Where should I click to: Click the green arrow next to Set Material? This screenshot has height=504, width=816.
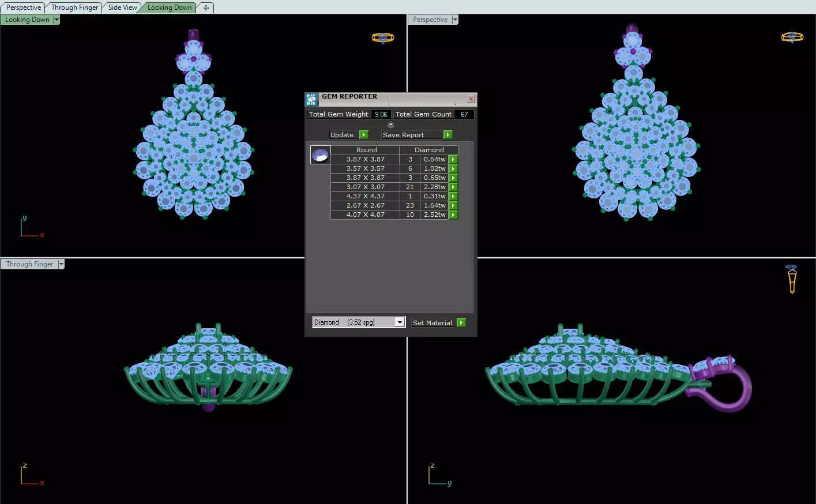(x=461, y=323)
